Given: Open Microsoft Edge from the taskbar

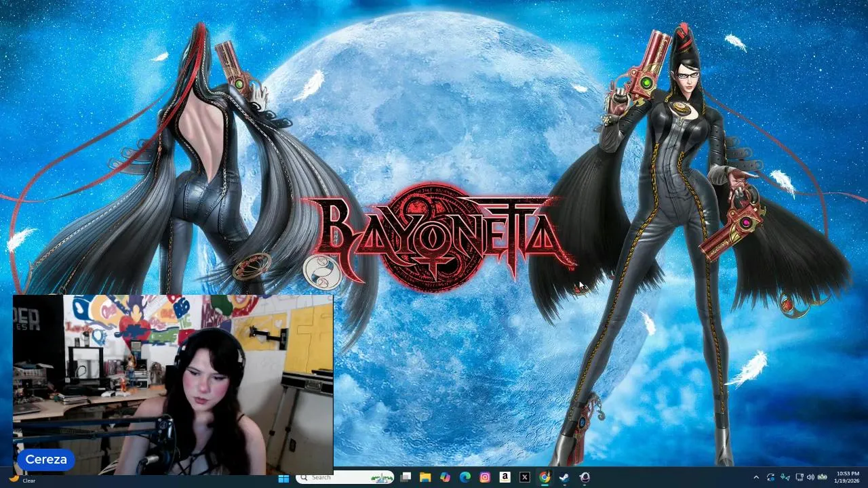Looking at the screenshot, I should [465, 477].
